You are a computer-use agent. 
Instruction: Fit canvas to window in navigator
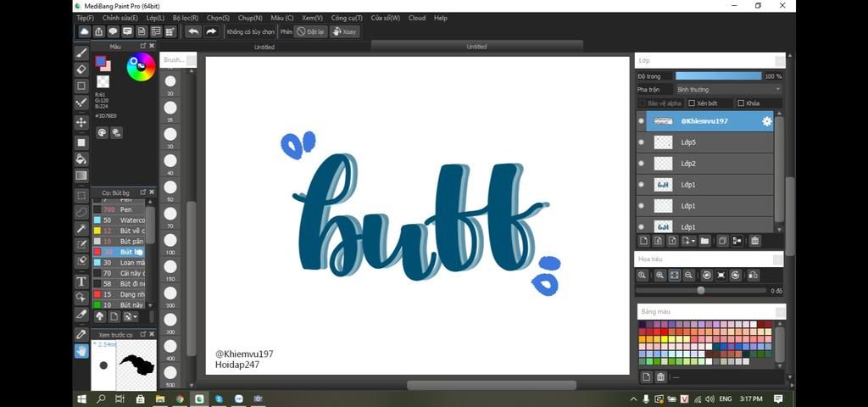tap(674, 276)
